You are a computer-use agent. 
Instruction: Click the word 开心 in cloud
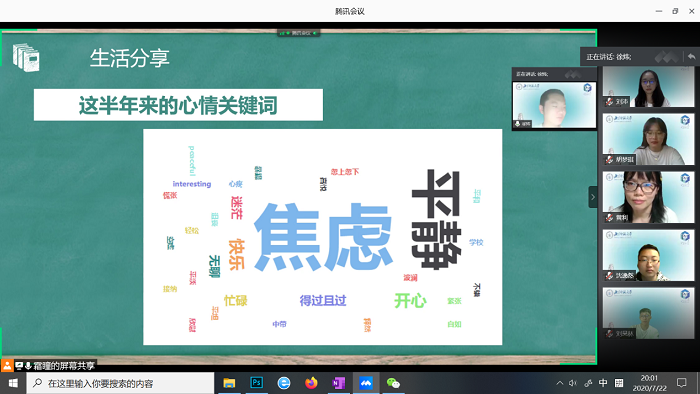(x=410, y=300)
